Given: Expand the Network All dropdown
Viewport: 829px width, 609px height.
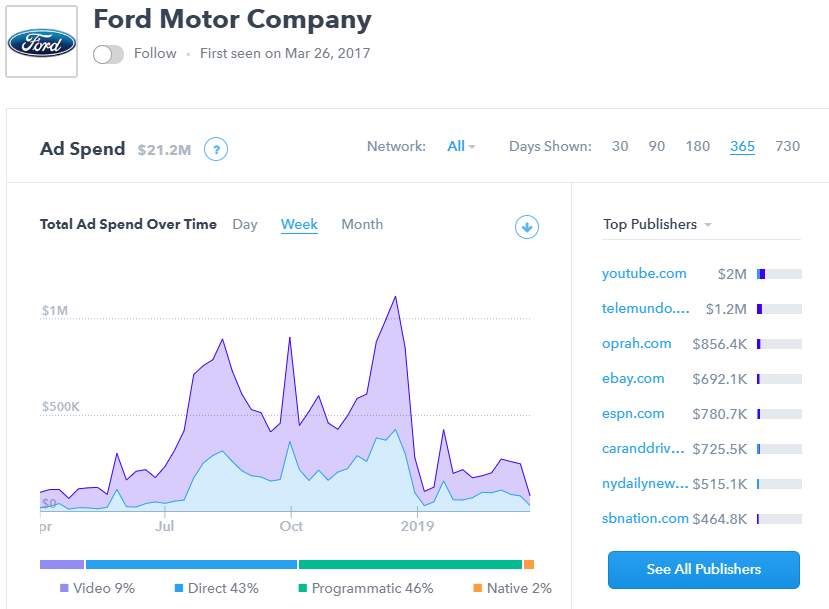Looking at the screenshot, I should [x=461, y=146].
